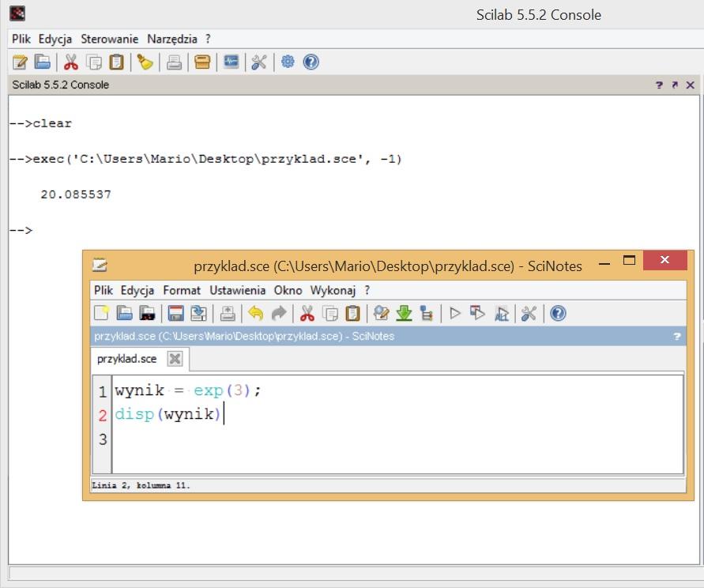The height and width of the screenshot is (588, 704).
Task: Clear the console with the broom icon
Action: tap(145, 62)
